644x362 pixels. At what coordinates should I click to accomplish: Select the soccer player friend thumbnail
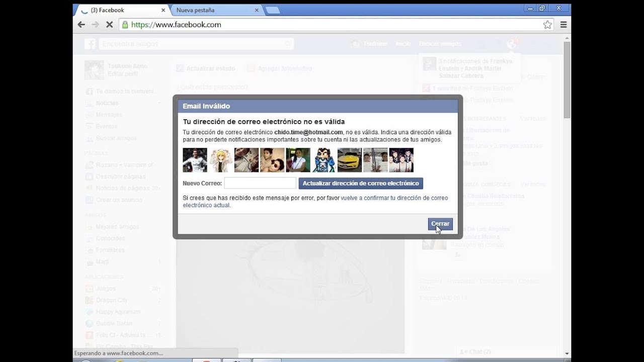(195, 160)
